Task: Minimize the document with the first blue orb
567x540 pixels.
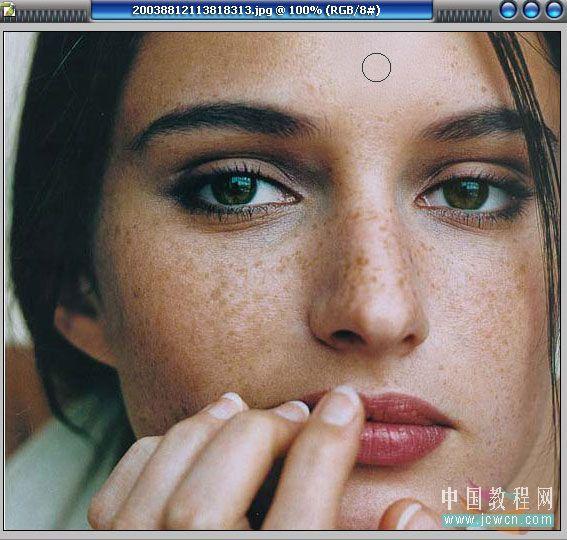Action: [508, 10]
